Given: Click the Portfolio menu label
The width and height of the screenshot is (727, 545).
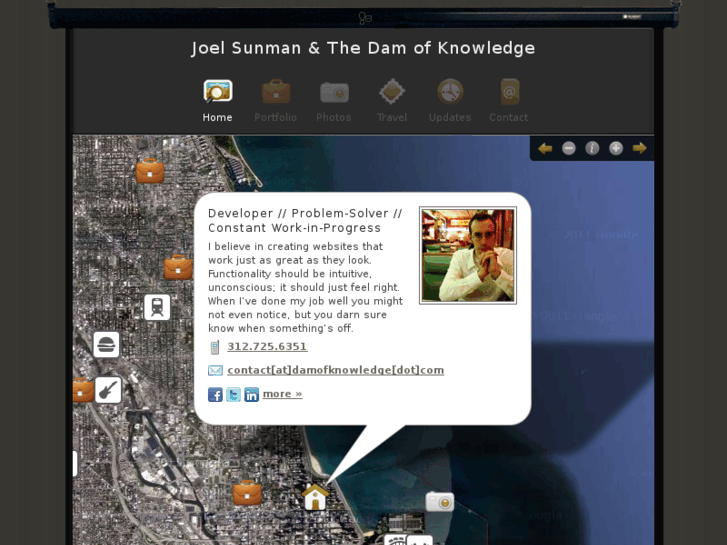Looking at the screenshot, I should (275, 117).
